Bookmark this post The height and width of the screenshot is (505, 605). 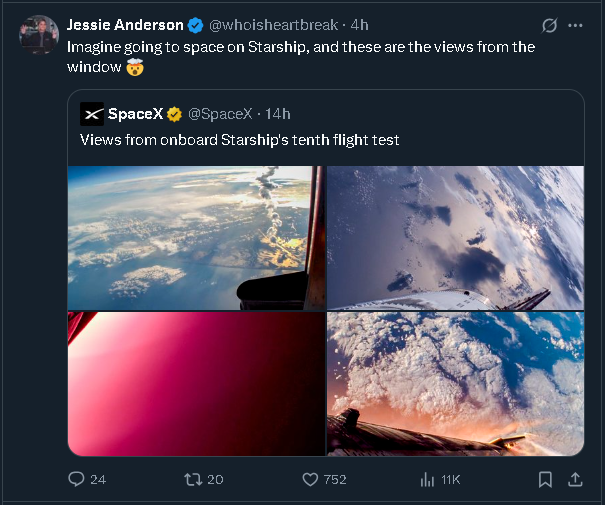tap(545, 479)
